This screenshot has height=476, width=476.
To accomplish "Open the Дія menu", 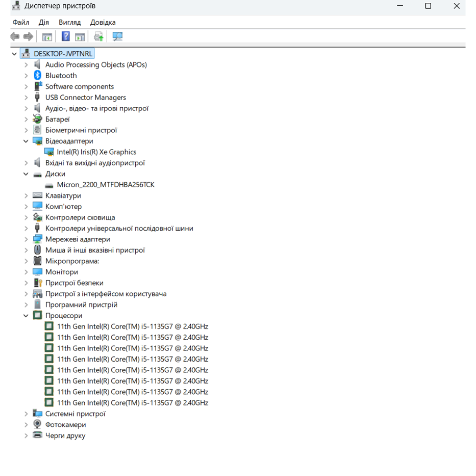I will coord(44,22).
